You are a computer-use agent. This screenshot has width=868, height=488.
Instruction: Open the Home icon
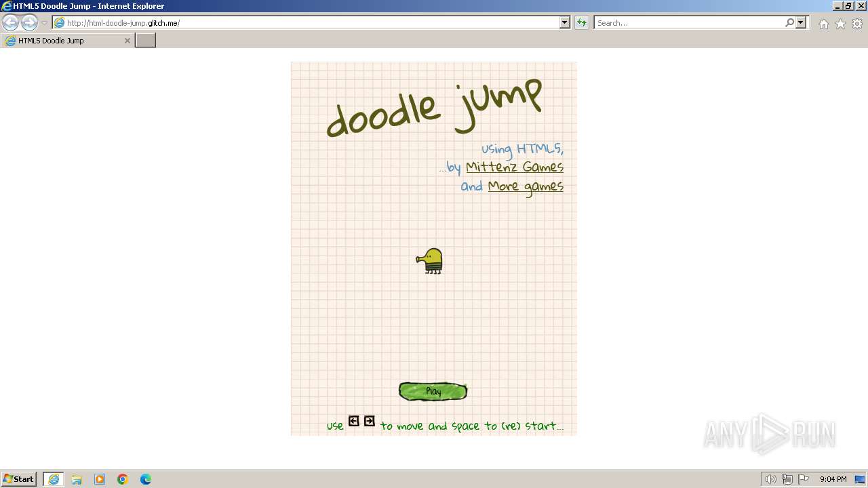click(x=823, y=24)
